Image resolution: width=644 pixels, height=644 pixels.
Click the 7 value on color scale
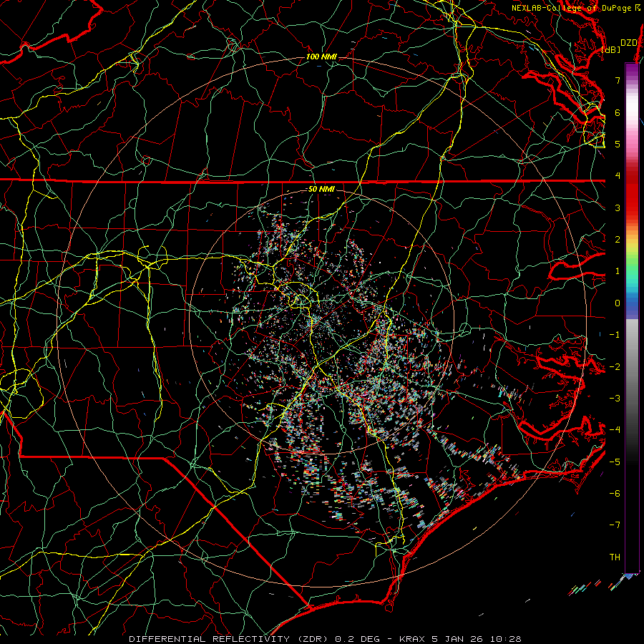coord(618,80)
